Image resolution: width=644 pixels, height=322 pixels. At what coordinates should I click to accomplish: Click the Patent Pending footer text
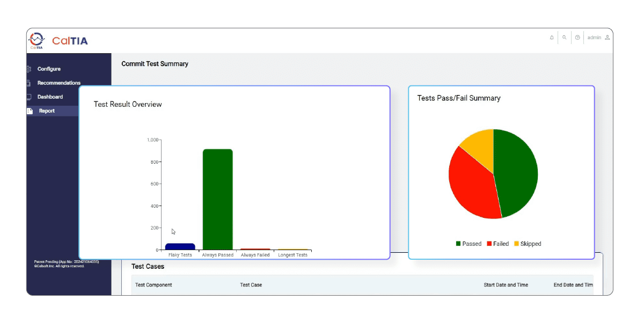click(67, 261)
